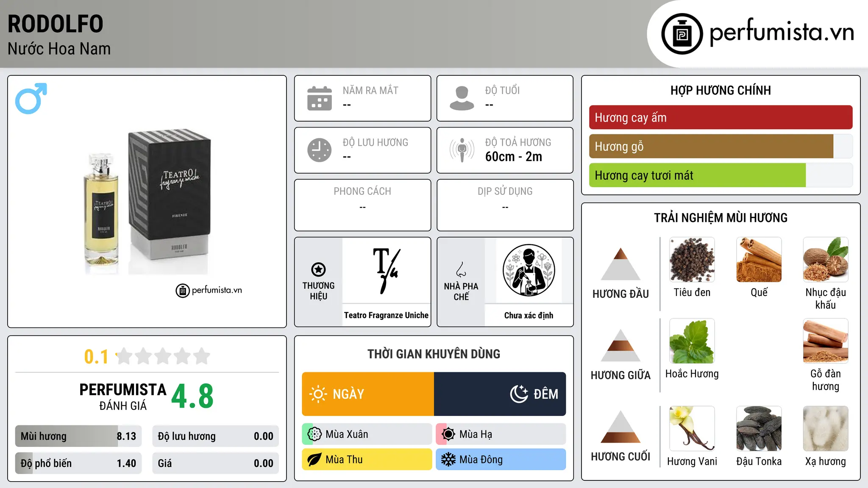This screenshot has height=488, width=868.
Task: Click the NĂM RA MẮT label
Action: click(370, 90)
